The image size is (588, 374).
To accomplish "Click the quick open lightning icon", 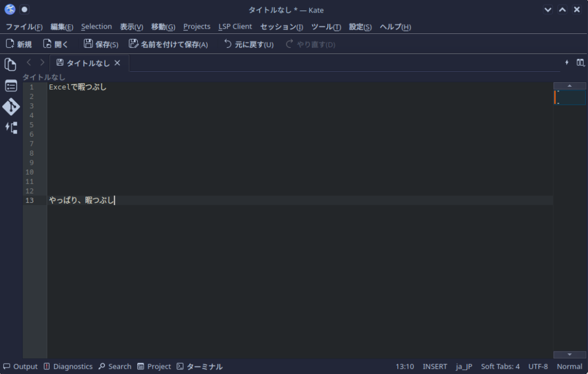I will 567,63.
